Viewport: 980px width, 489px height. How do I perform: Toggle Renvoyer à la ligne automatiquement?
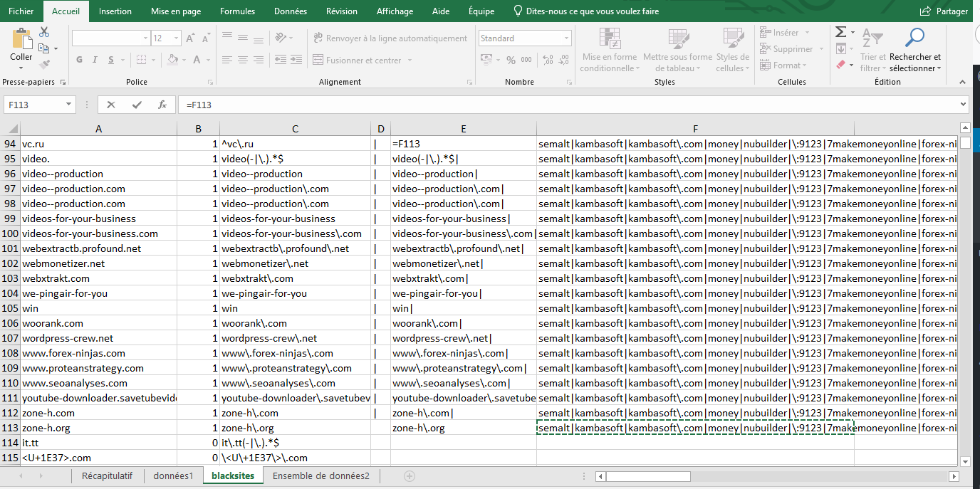[390, 38]
